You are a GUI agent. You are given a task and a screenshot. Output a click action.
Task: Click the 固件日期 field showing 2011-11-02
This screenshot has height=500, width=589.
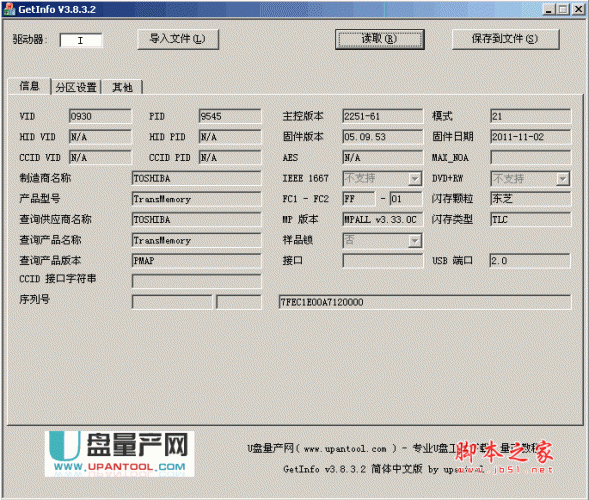[530, 137]
